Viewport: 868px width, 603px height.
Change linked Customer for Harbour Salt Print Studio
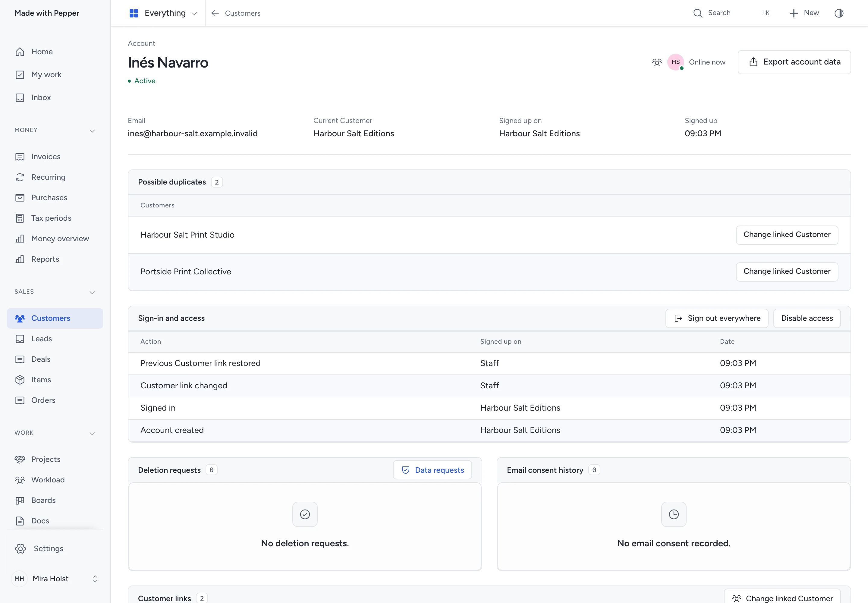pyautogui.click(x=787, y=235)
